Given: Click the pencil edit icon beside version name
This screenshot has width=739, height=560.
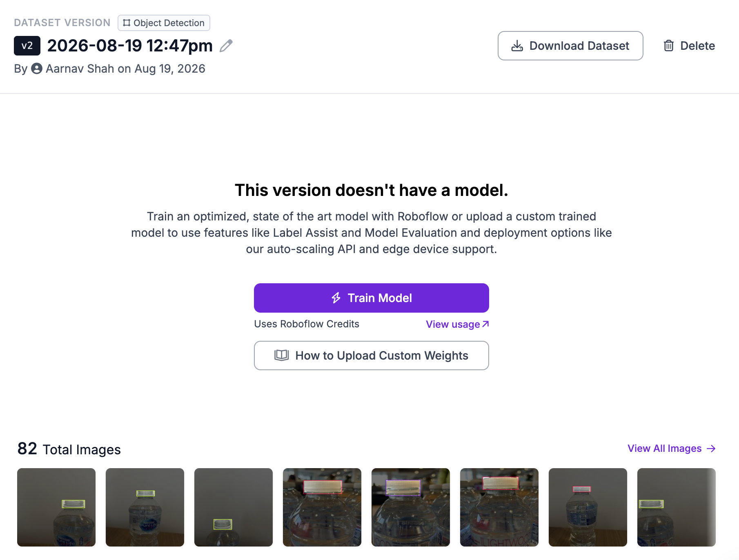Looking at the screenshot, I should coord(226,46).
